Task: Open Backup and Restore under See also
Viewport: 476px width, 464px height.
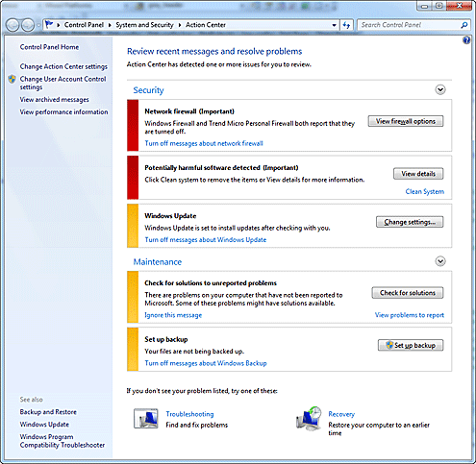Action: coord(48,412)
